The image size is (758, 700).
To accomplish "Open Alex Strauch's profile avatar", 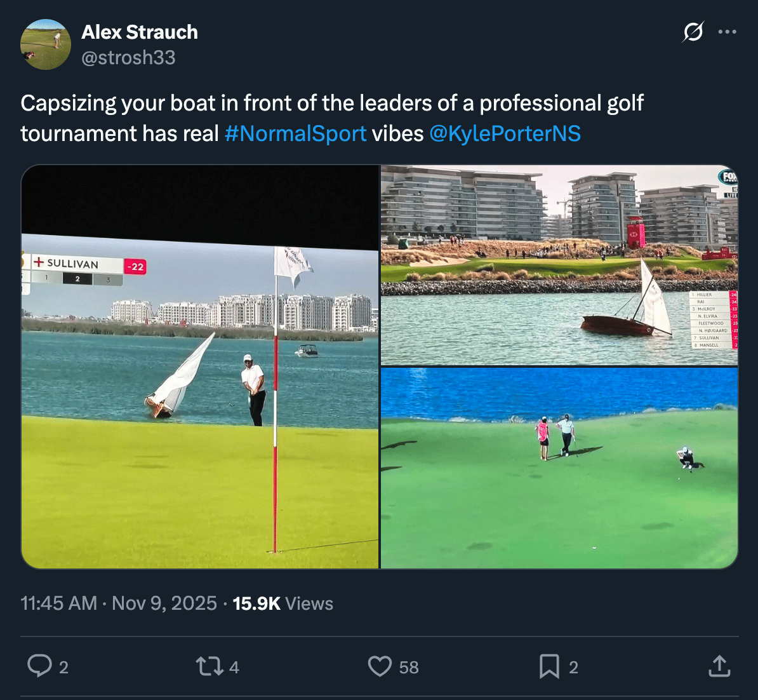I will click(x=46, y=44).
